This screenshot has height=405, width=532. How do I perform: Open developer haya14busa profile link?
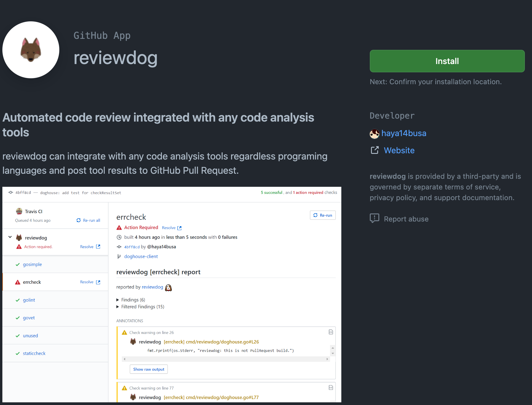click(x=404, y=133)
